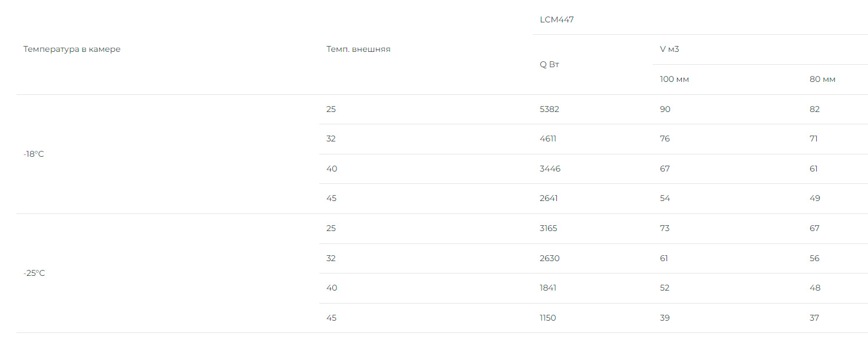Click the "Температура в камере" column header
The image size is (868, 346).
tap(72, 49)
